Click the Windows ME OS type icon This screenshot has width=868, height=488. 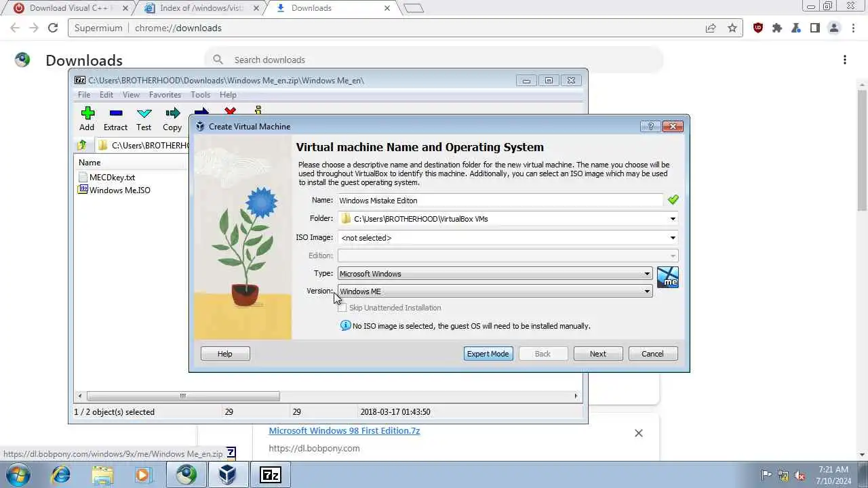(668, 277)
